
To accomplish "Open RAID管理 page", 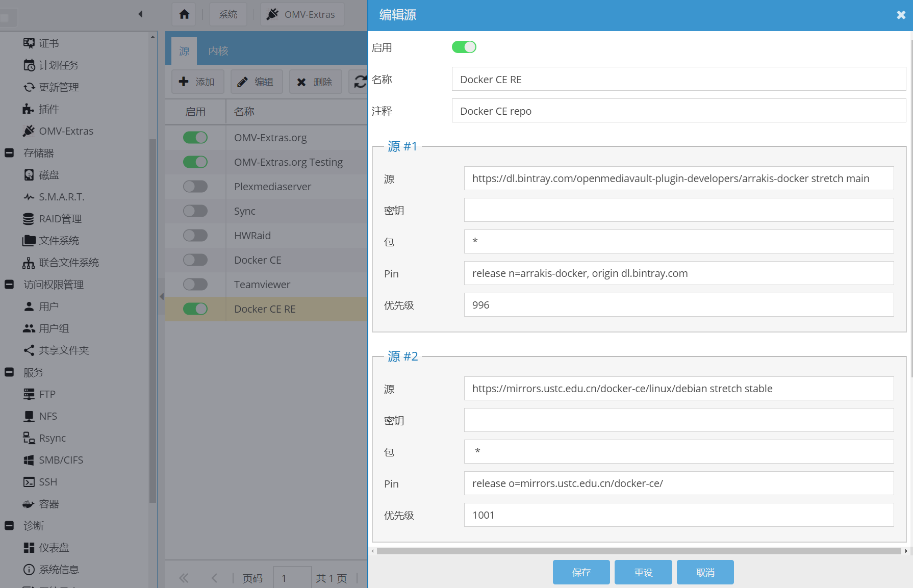I will 53,219.
